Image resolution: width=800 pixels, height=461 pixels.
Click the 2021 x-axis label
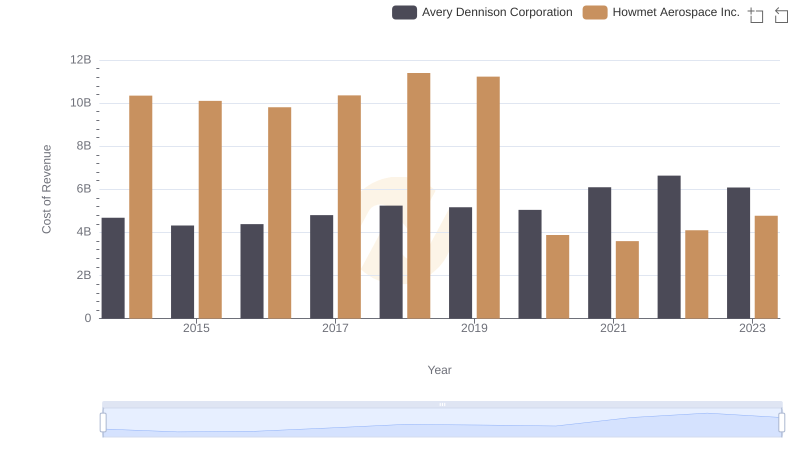click(613, 328)
